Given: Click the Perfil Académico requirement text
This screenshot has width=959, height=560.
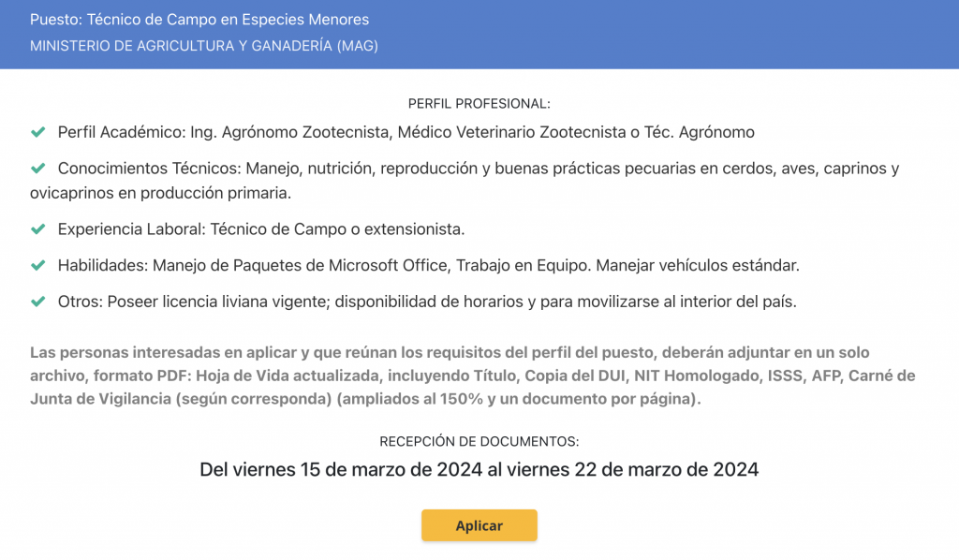Looking at the screenshot, I should (x=406, y=132).
